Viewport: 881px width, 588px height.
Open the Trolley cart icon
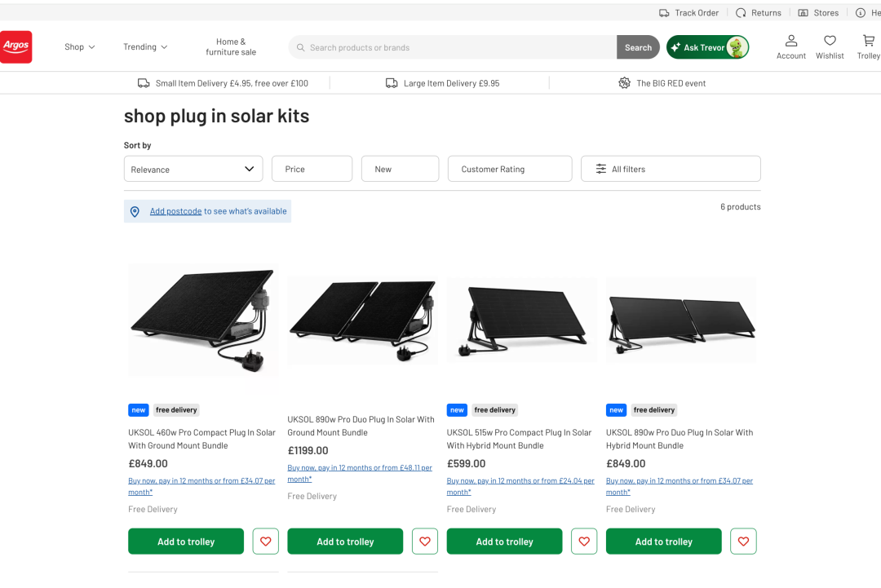869,41
